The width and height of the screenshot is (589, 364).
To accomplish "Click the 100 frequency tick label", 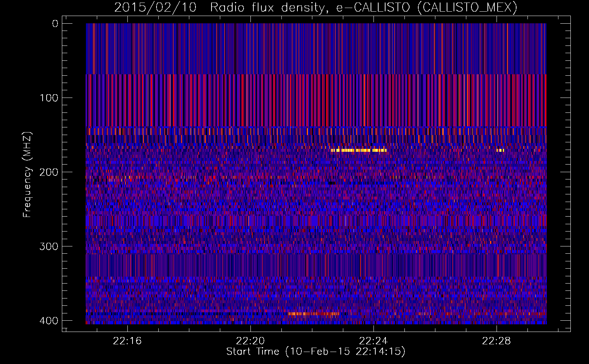I will [x=49, y=98].
